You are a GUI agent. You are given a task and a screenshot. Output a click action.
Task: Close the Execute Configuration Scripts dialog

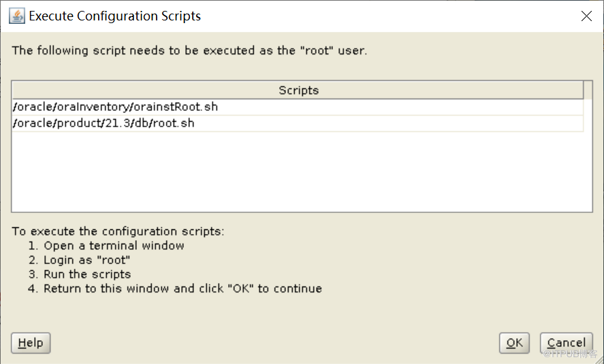click(586, 16)
